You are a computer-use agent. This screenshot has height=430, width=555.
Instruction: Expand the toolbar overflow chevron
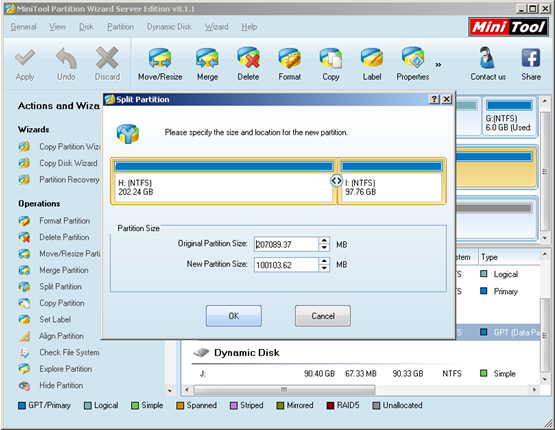click(438, 65)
